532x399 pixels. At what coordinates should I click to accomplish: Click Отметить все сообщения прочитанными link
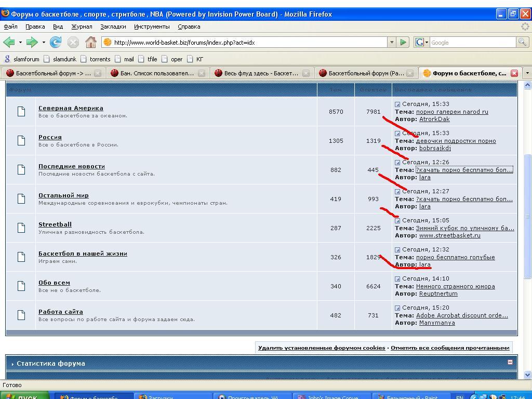pos(450,348)
